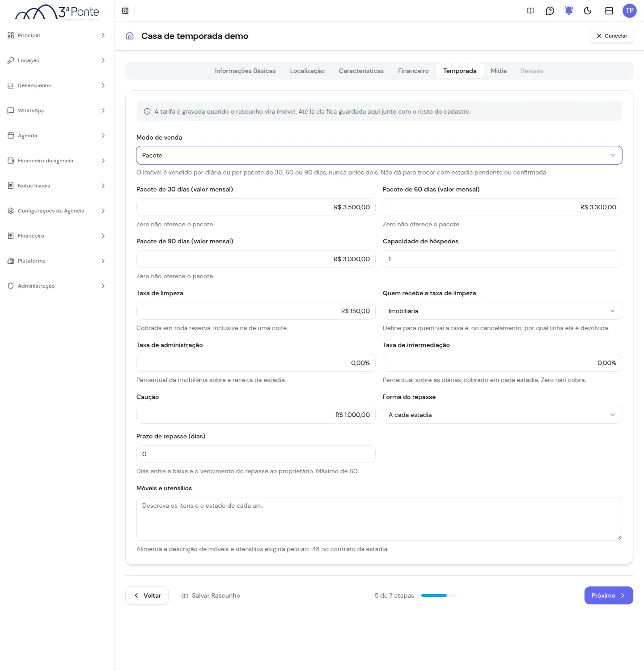Switch to dark mode moon icon
Screen dimensions: 644x671
click(x=588, y=11)
